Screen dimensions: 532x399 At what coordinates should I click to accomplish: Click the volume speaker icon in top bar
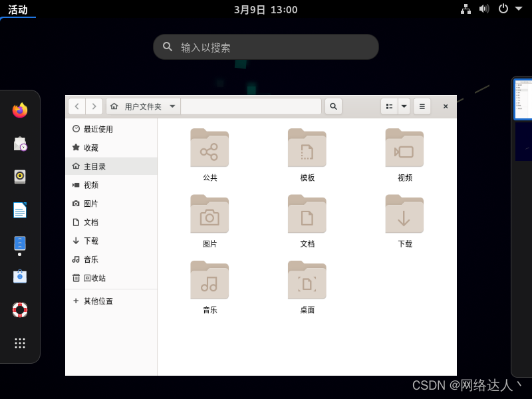(x=484, y=9)
